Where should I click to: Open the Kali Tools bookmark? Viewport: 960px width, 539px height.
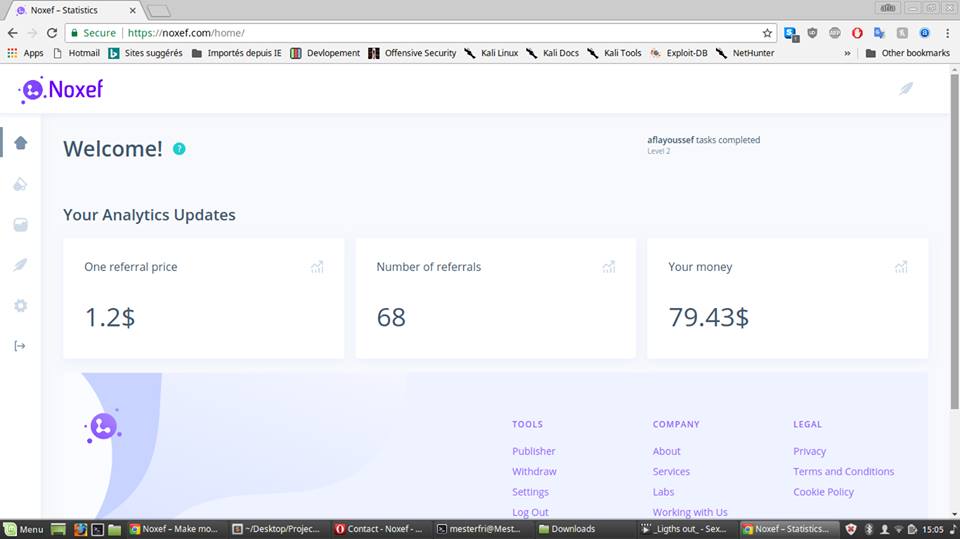[x=614, y=53]
